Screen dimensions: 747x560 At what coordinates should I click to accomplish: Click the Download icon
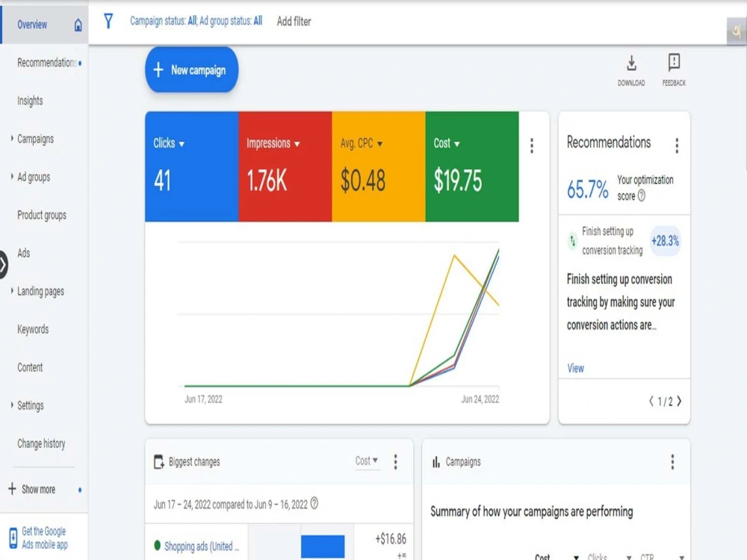[x=631, y=63]
